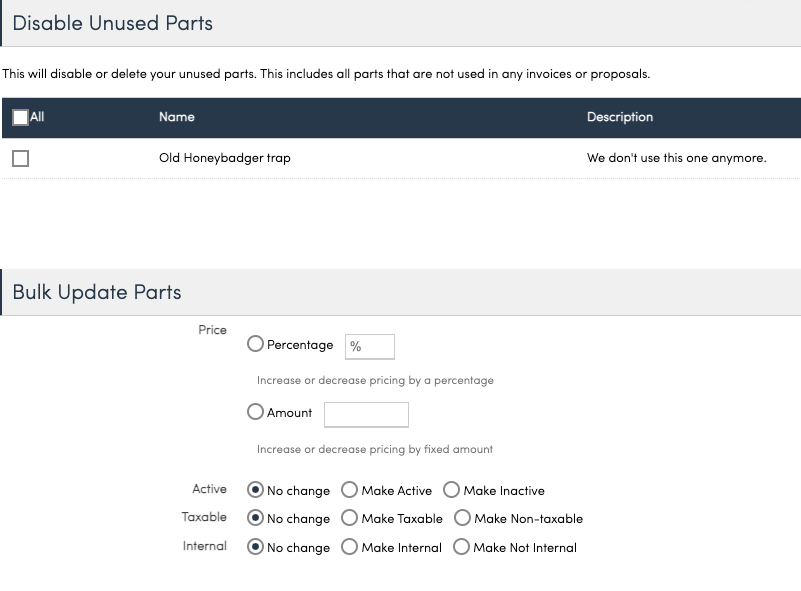Choose the Make Active option
Viewport: 801px width, 591px height.
pos(349,490)
